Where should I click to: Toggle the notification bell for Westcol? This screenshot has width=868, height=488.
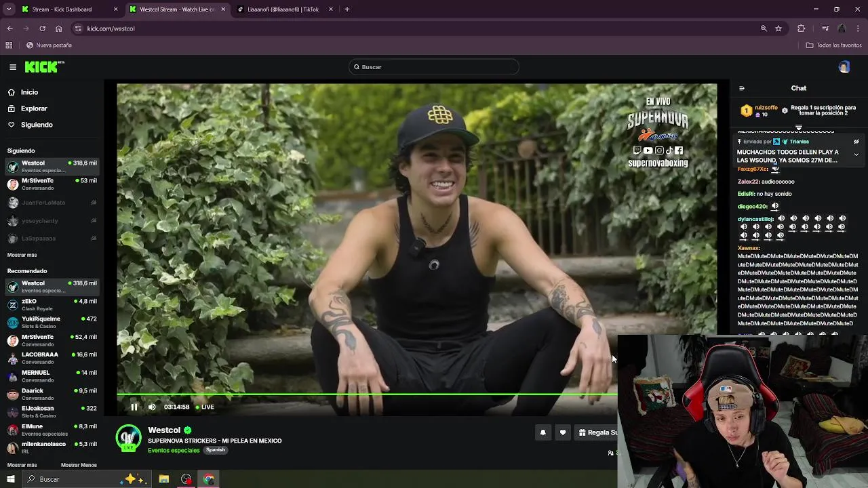pos(542,432)
